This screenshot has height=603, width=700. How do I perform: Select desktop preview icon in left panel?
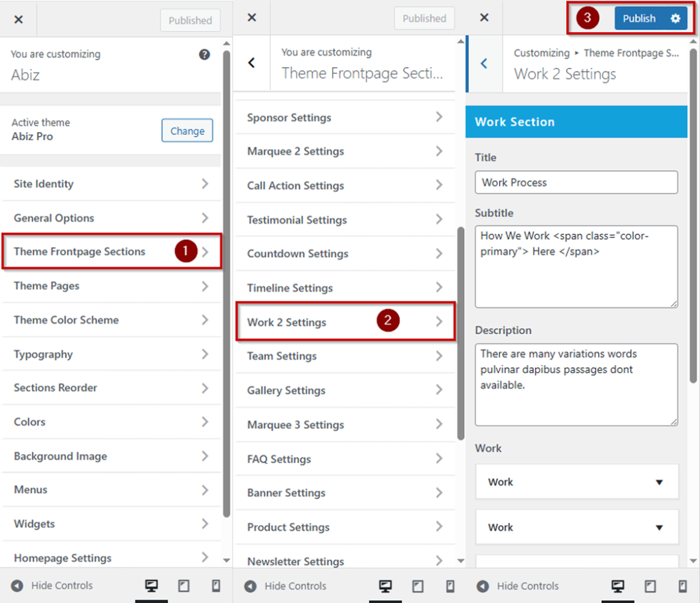click(151, 586)
